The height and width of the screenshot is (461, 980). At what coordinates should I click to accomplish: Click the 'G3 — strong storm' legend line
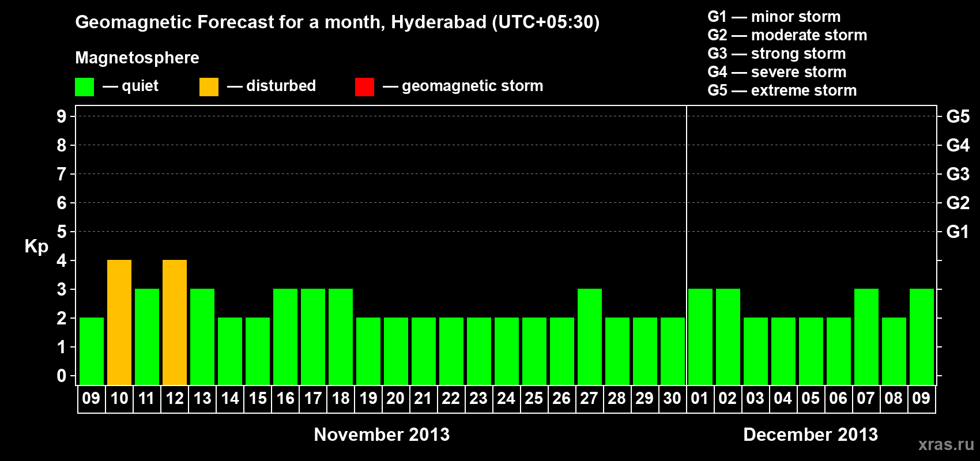777,54
